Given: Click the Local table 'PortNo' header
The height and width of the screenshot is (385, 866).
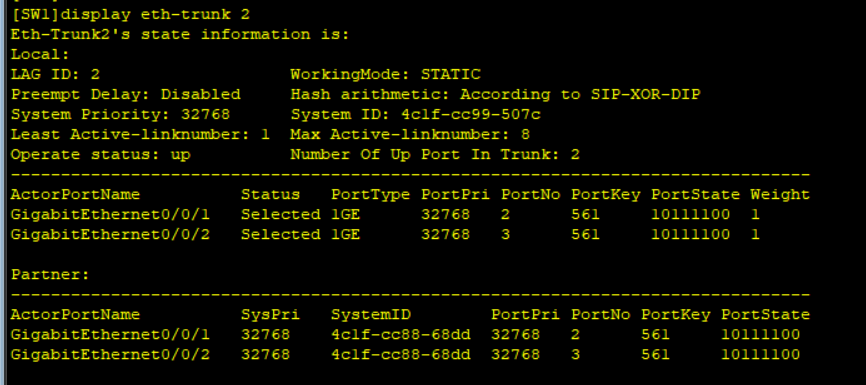Looking at the screenshot, I should (531, 194).
